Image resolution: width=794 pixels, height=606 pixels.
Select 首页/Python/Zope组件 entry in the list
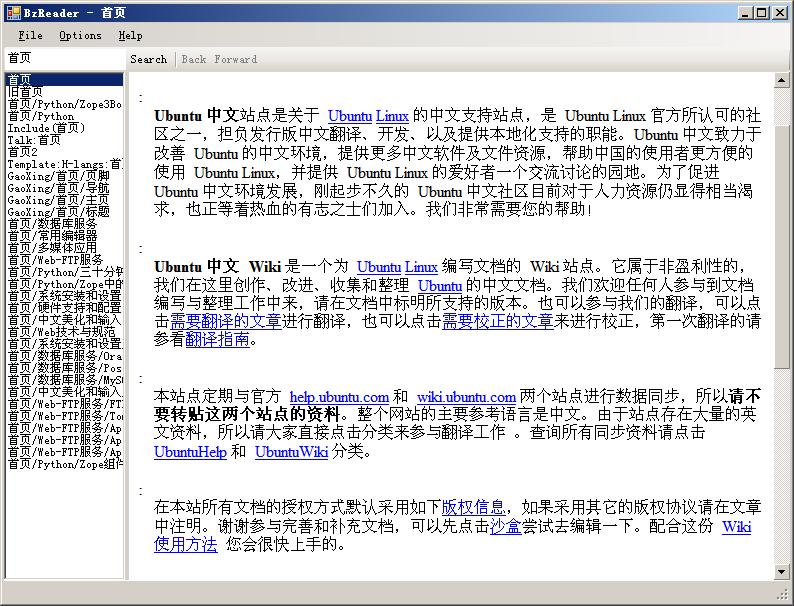[64, 464]
